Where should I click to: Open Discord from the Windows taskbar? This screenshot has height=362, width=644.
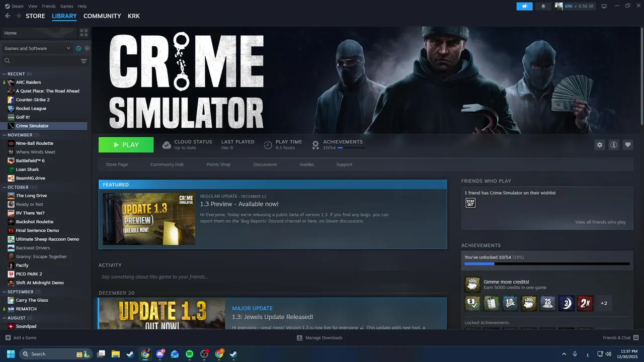click(x=160, y=354)
